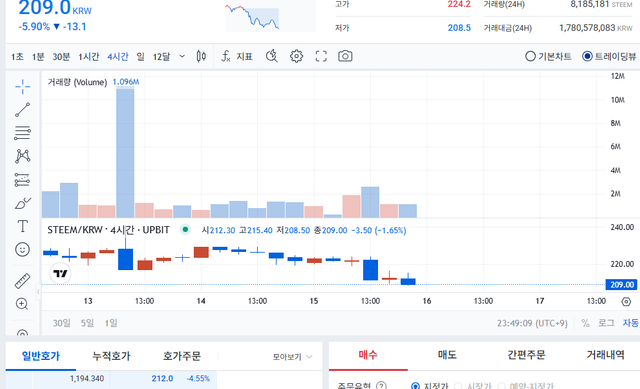This screenshot has height=389, width=640.
Task: Collapse the drawing toolbar side handle
Action: (38, 292)
